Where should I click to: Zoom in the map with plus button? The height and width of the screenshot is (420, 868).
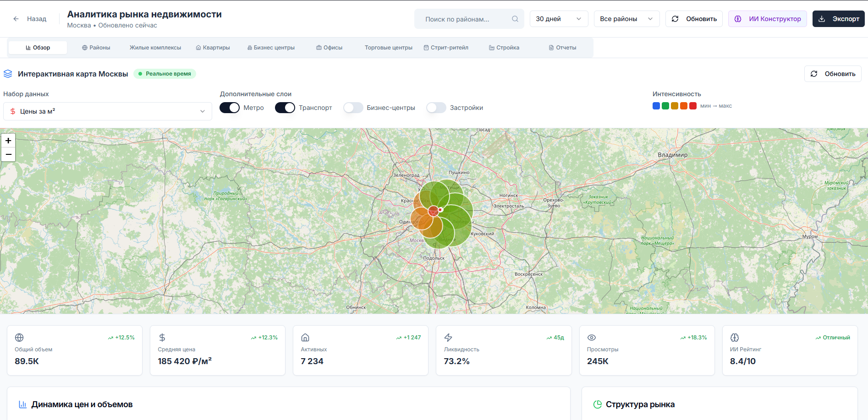click(x=8, y=141)
